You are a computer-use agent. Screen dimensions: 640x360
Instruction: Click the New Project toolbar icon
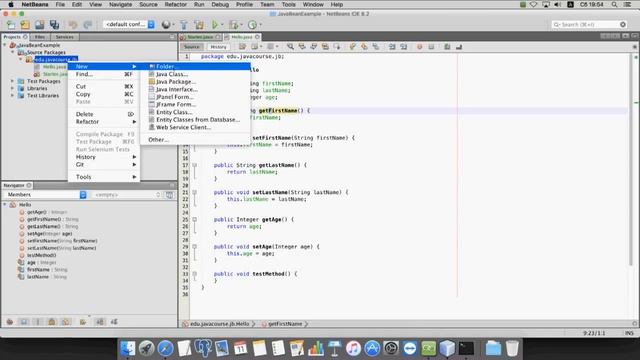[x=25, y=25]
